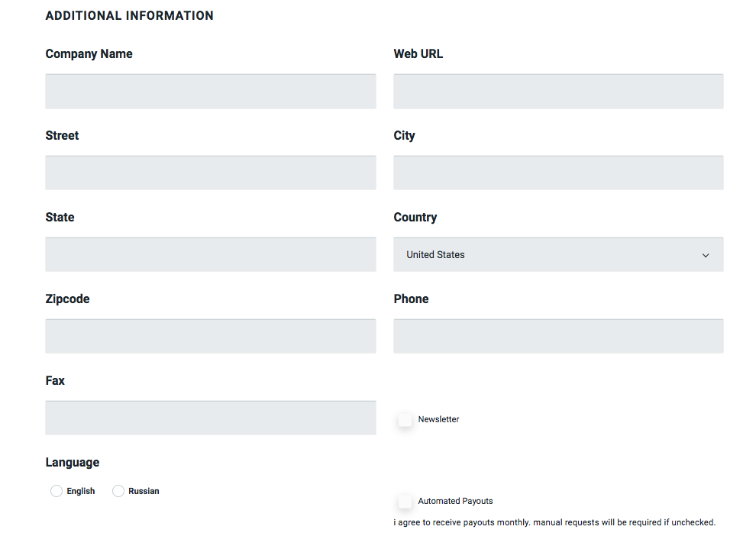Click the English radio label text

[x=80, y=491]
